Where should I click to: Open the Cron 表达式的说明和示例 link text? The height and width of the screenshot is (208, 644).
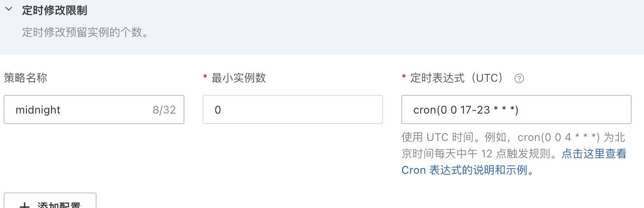(x=467, y=170)
